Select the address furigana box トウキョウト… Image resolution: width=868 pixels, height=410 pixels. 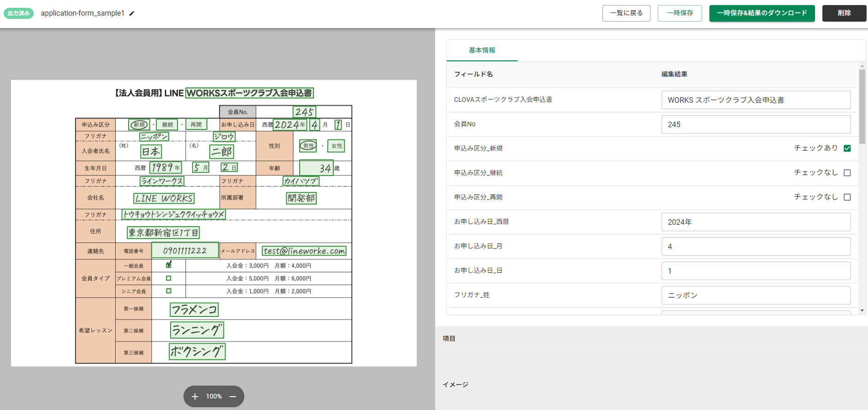point(174,214)
